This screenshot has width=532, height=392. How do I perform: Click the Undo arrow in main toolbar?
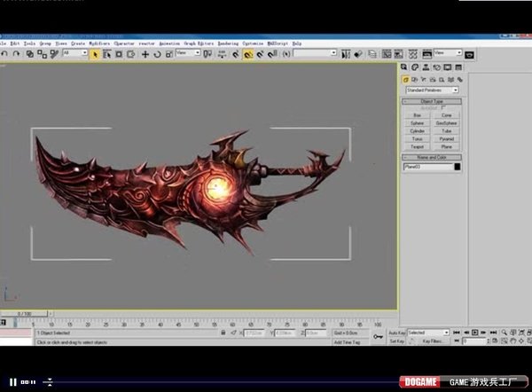point(4,53)
